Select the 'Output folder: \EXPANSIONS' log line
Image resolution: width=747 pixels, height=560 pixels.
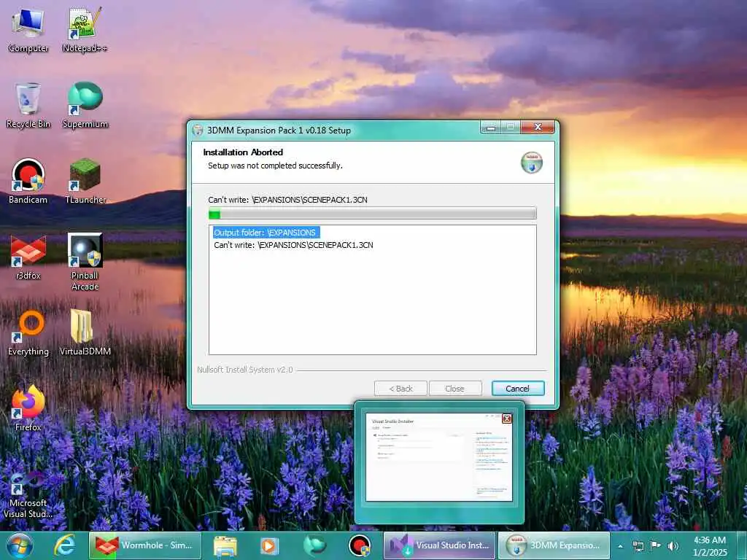(x=266, y=233)
